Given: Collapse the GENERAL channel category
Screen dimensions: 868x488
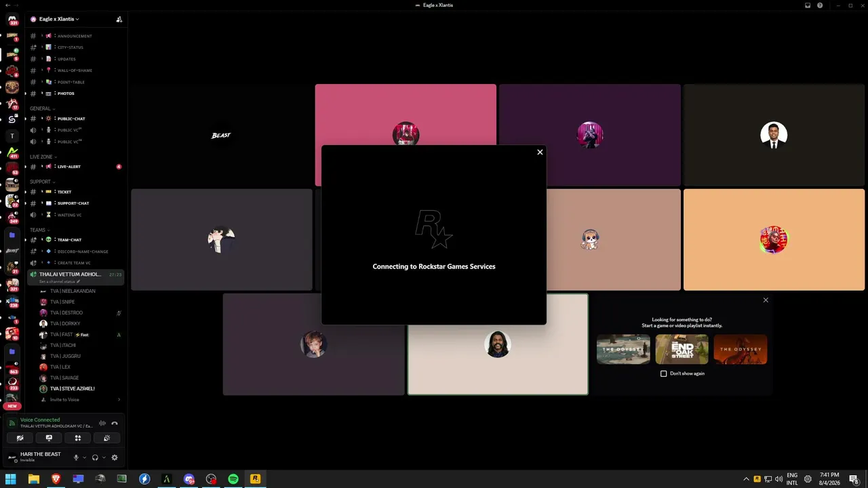Looking at the screenshot, I should (x=42, y=108).
